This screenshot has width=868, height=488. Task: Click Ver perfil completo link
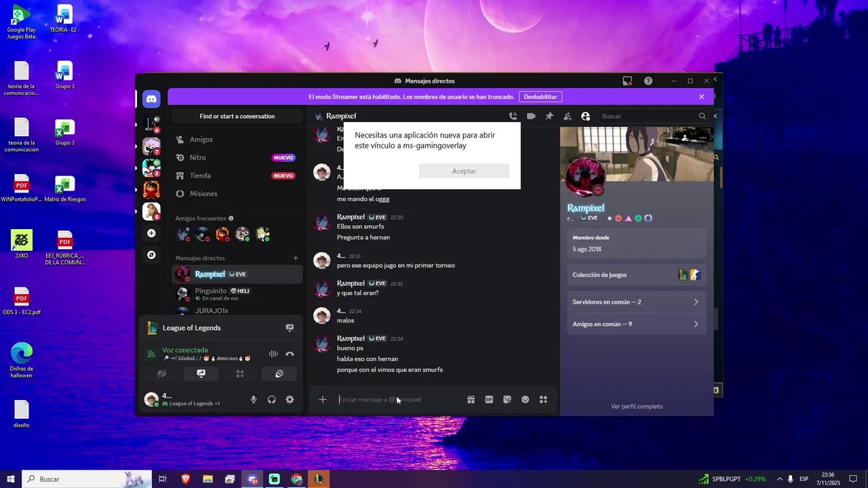click(x=637, y=407)
